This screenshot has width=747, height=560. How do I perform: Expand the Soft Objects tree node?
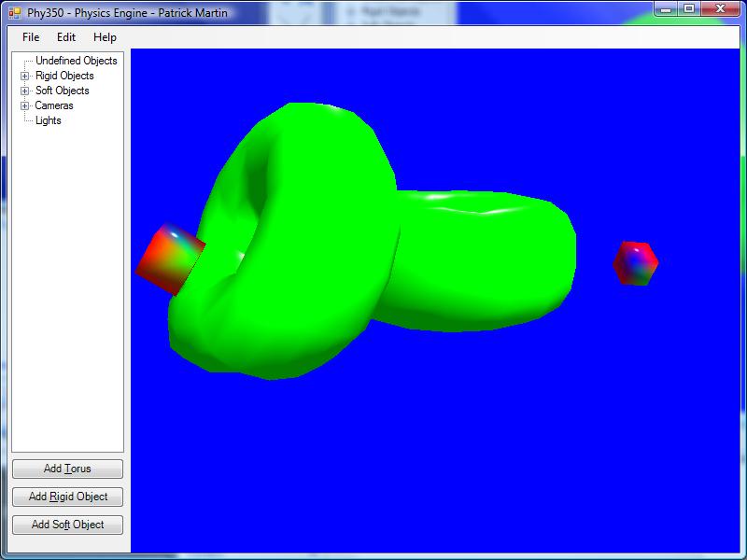[x=25, y=91]
